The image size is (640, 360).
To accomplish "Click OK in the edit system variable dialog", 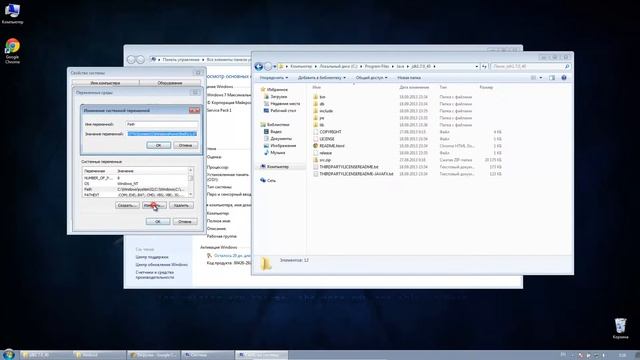I will 158,145.
